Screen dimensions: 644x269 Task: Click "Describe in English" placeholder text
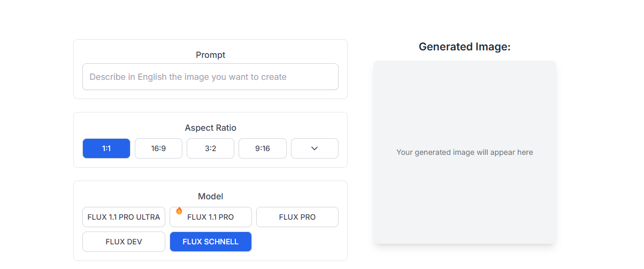[128, 77]
